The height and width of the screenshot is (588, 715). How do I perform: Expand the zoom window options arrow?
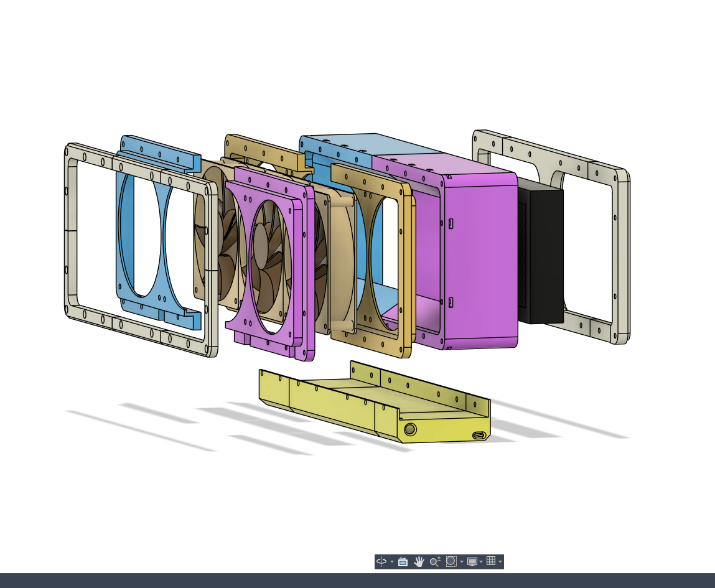pyautogui.click(x=462, y=562)
